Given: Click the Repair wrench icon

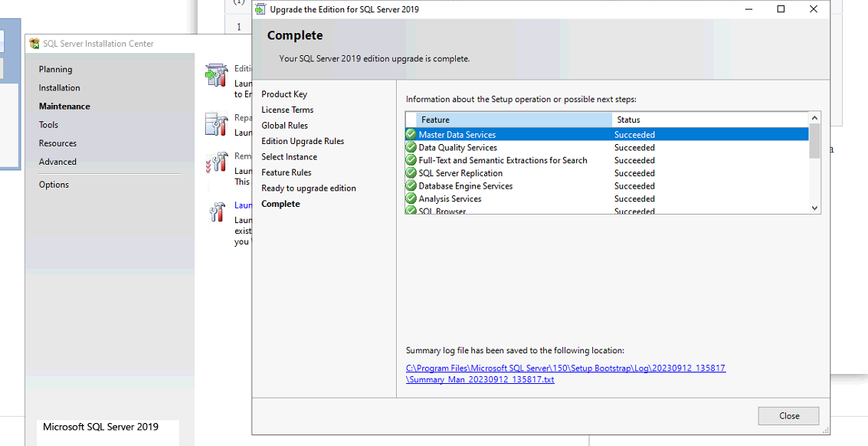Looking at the screenshot, I should click(x=216, y=124).
